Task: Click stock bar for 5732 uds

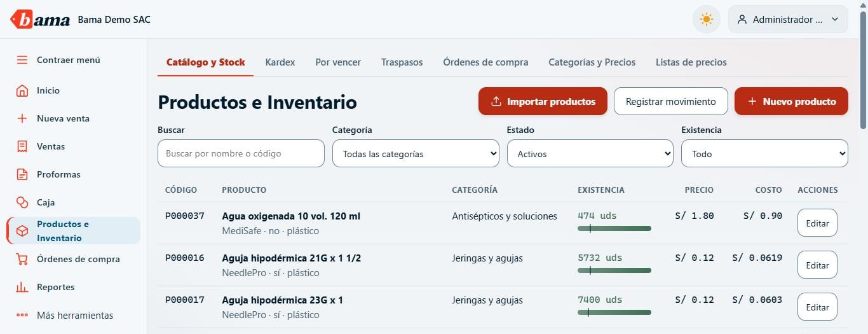Action: [x=614, y=270]
